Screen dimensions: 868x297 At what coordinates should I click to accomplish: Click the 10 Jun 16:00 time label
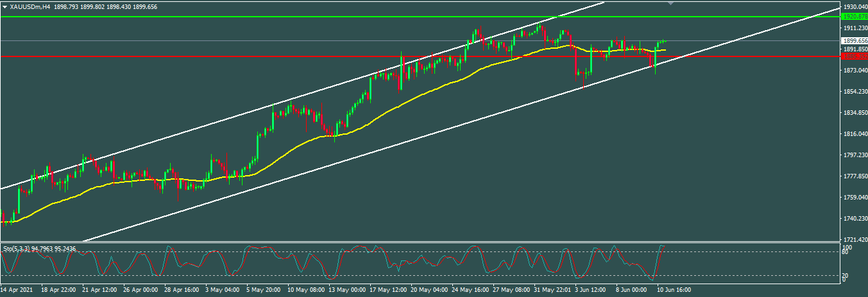tap(672, 290)
